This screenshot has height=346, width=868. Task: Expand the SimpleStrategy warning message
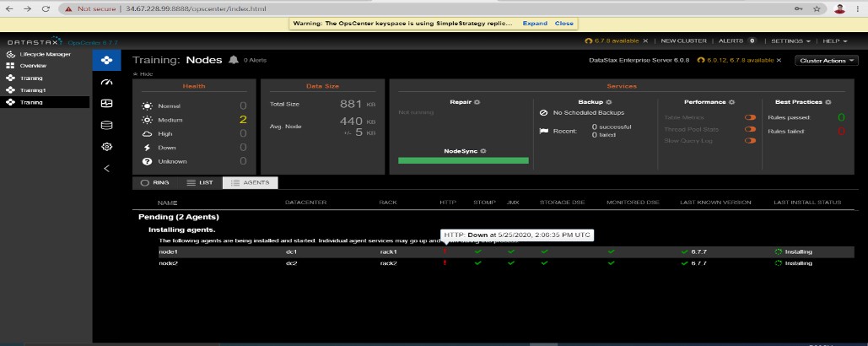tap(535, 24)
